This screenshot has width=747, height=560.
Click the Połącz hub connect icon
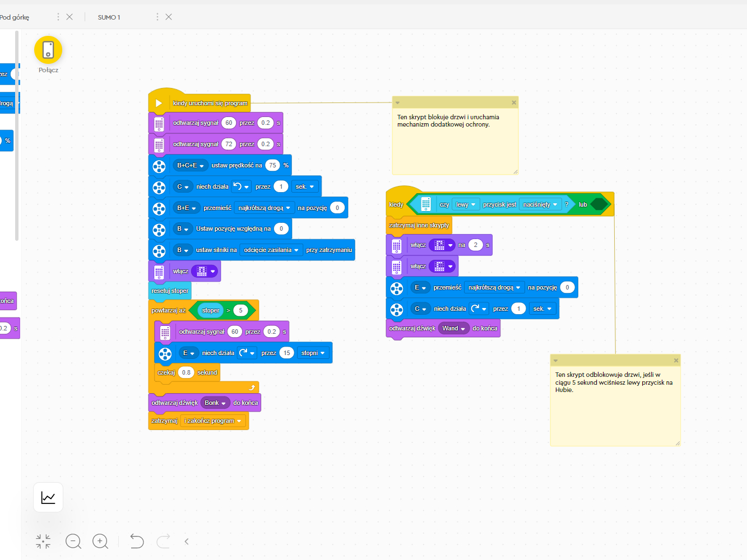pos(48,50)
